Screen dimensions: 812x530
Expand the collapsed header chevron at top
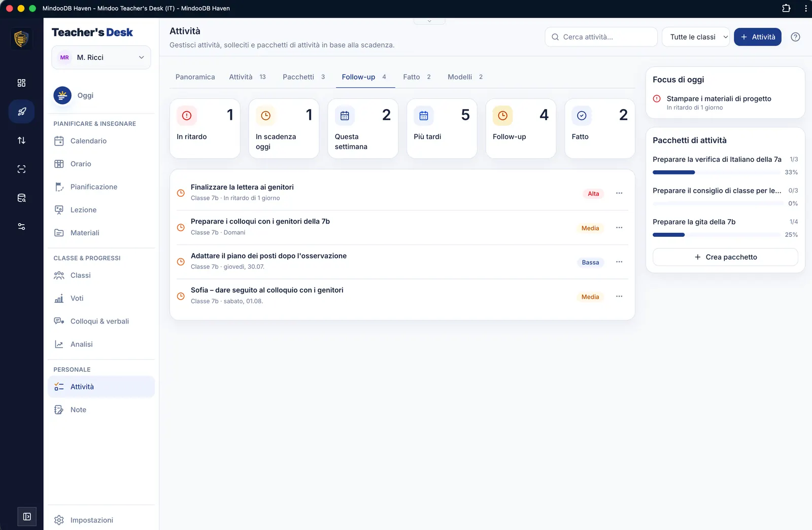429,21
